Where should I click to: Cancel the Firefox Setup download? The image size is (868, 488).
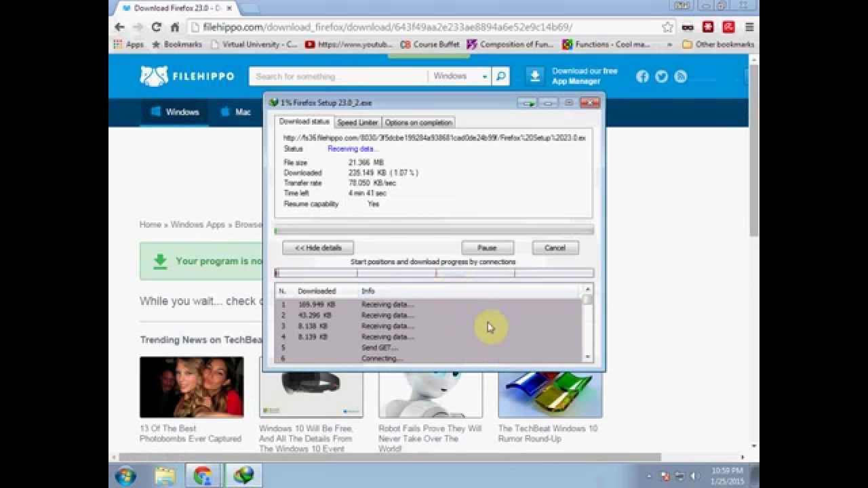tap(555, 248)
